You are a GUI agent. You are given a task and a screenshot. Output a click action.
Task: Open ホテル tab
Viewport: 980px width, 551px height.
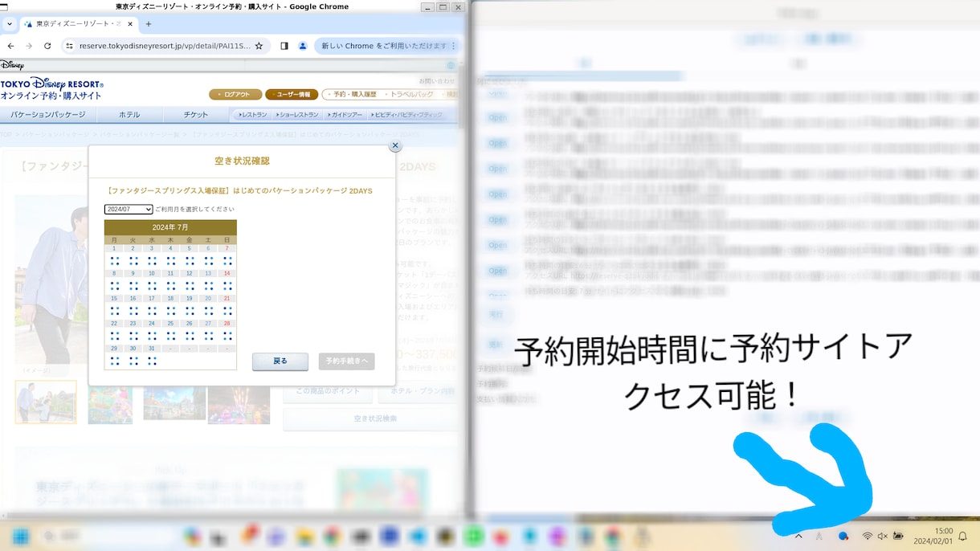(x=129, y=115)
